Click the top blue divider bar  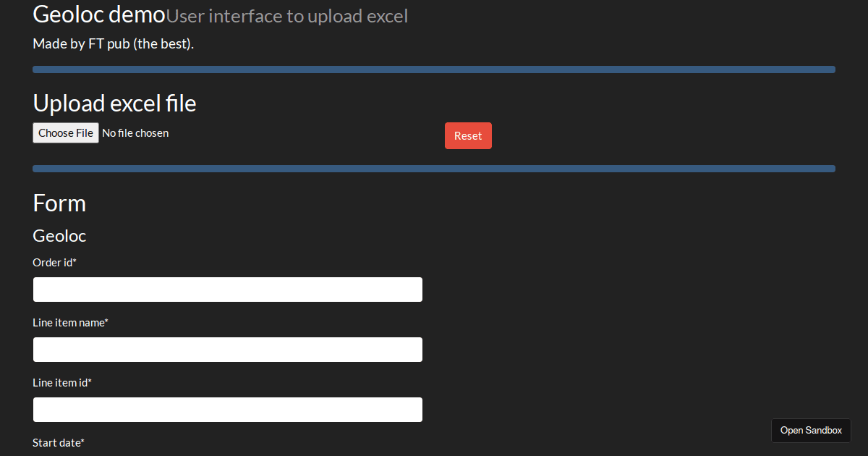(434, 69)
